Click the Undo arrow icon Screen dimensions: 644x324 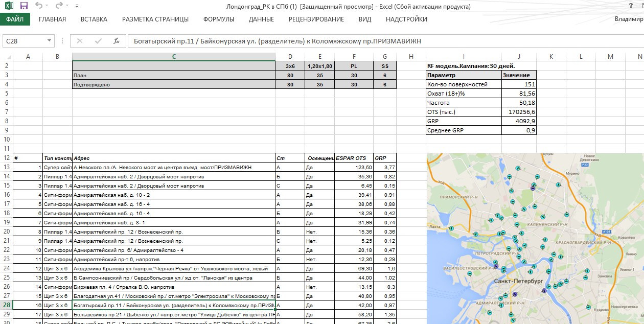click(x=39, y=6)
